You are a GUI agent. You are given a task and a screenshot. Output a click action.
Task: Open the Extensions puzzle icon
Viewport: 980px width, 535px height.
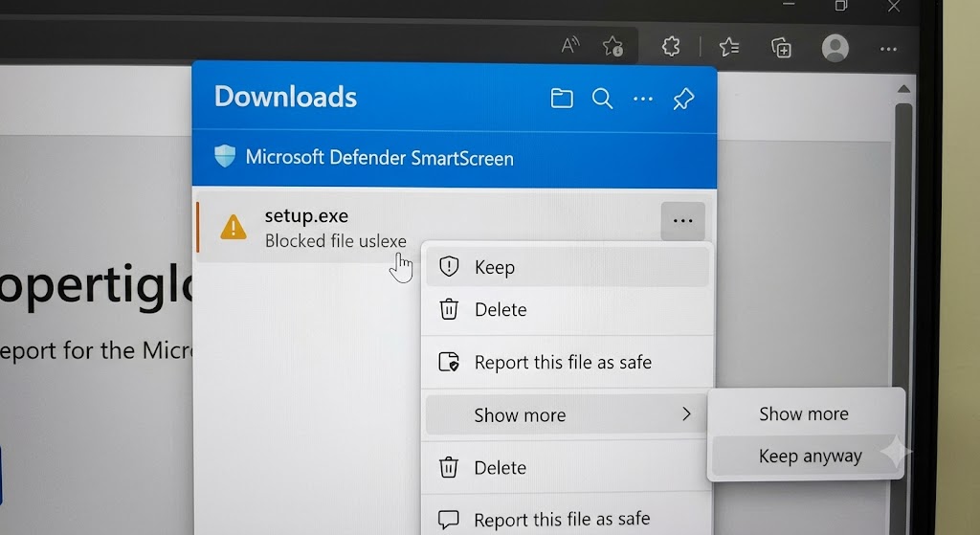tap(671, 46)
